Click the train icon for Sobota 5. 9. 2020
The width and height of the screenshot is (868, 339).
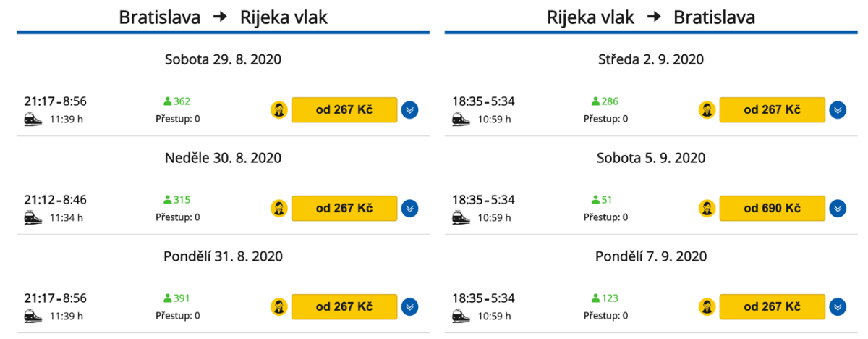pos(461,217)
